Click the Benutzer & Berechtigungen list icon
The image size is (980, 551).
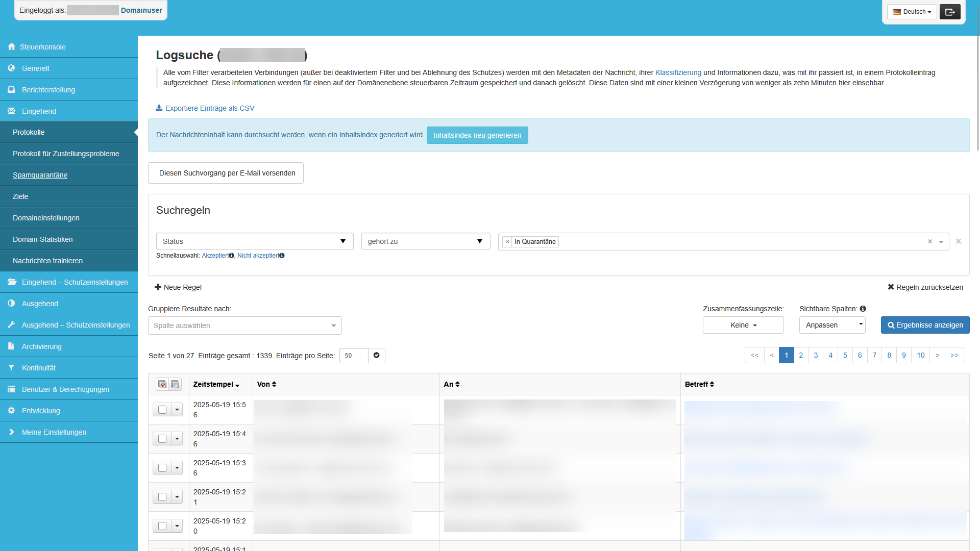11,389
